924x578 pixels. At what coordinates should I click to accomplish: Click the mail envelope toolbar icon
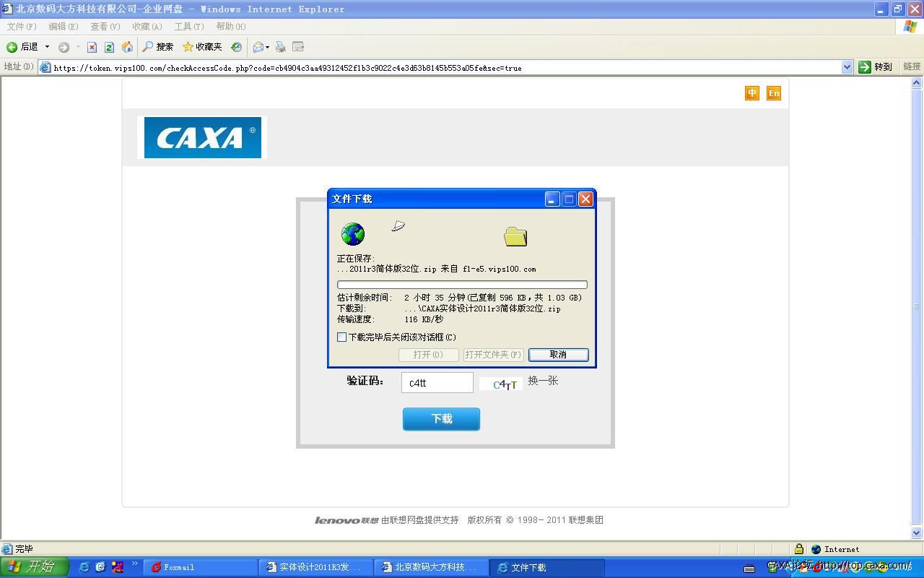click(x=258, y=47)
